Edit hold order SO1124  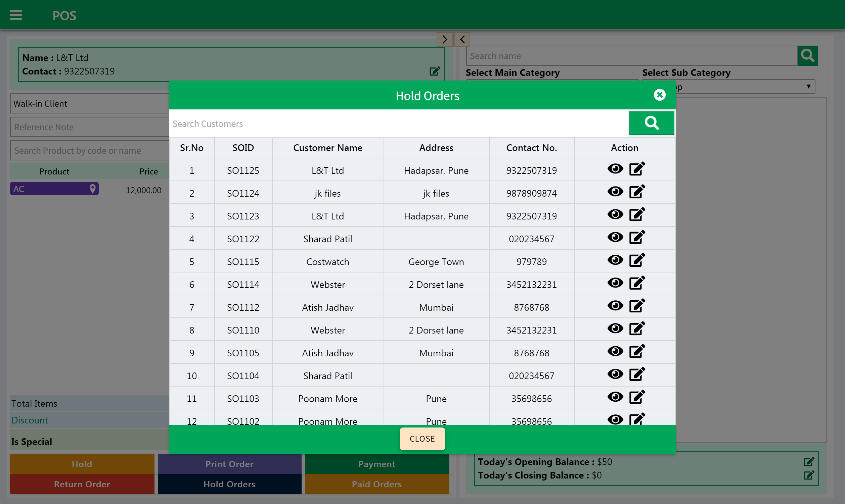pyautogui.click(x=637, y=192)
